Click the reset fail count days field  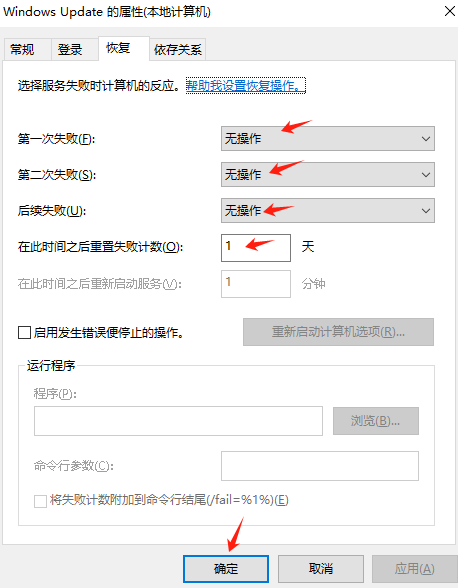(256, 248)
